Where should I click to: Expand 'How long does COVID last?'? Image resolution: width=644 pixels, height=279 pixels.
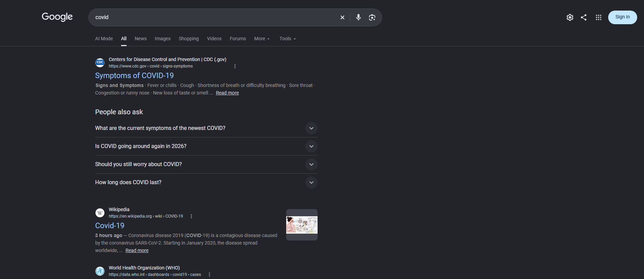[206, 182]
